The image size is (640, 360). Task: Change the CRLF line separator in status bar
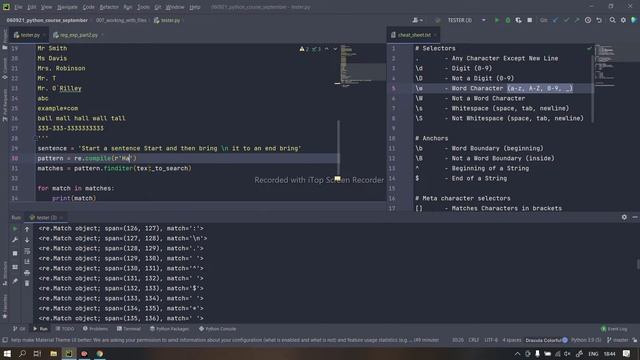[473, 340]
